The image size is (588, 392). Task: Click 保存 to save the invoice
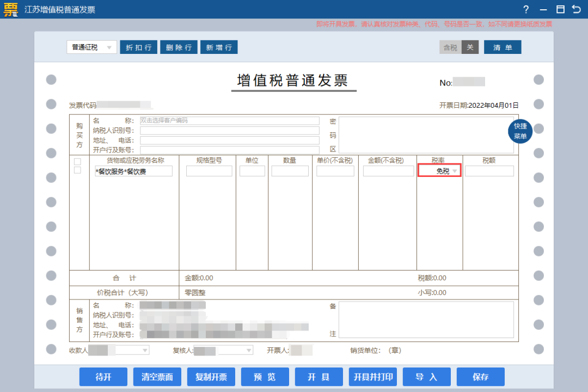point(480,377)
